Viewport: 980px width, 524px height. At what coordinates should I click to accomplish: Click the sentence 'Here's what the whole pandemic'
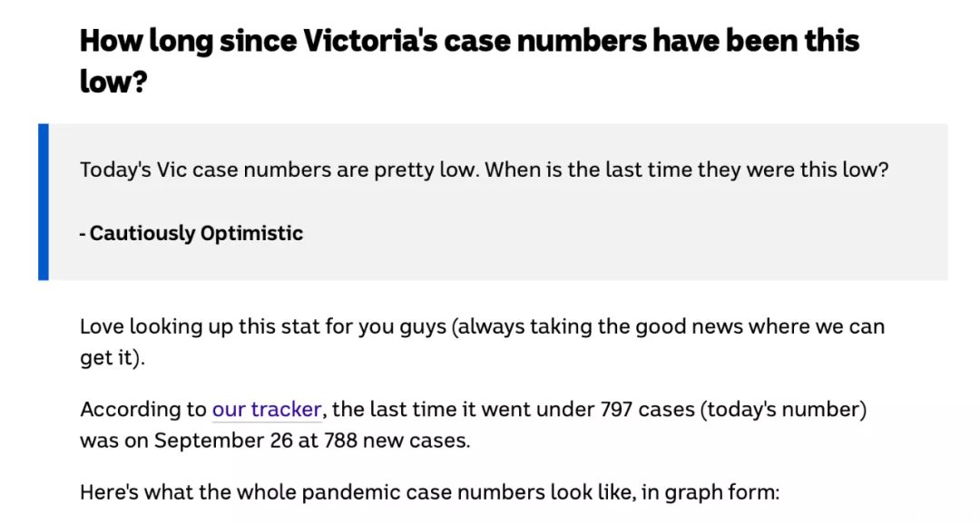429,492
